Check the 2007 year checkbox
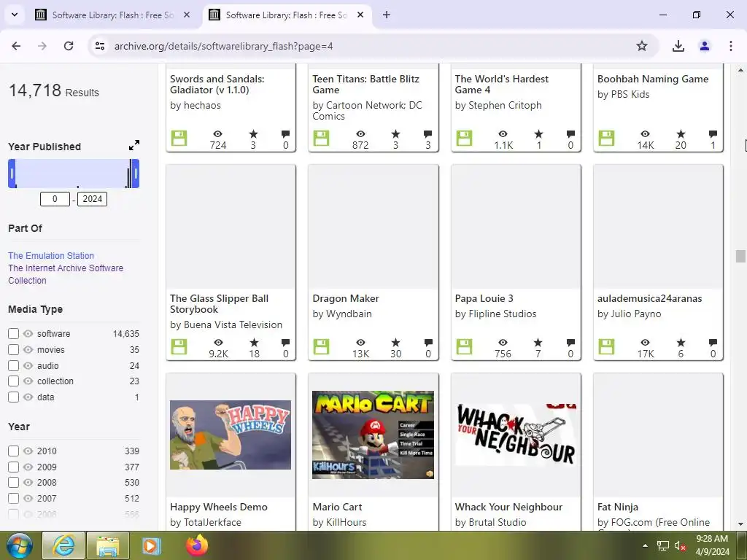 point(13,499)
